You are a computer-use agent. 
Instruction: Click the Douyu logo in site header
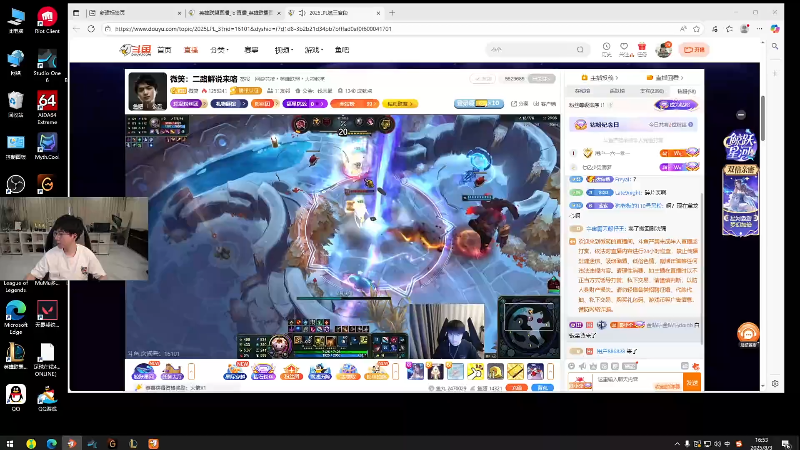[x=135, y=49]
